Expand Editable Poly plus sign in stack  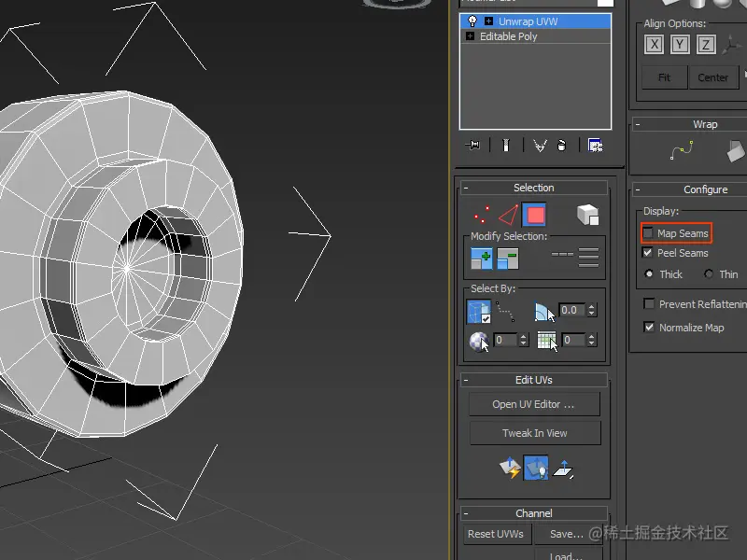pyautogui.click(x=471, y=36)
